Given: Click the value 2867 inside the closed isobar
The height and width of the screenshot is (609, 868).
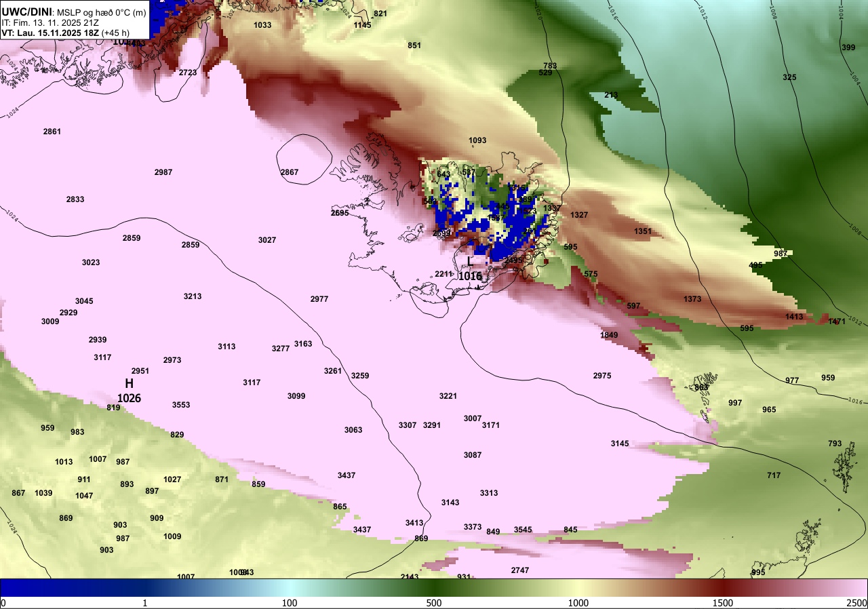Looking at the screenshot, I should click(x=290, y=172).
